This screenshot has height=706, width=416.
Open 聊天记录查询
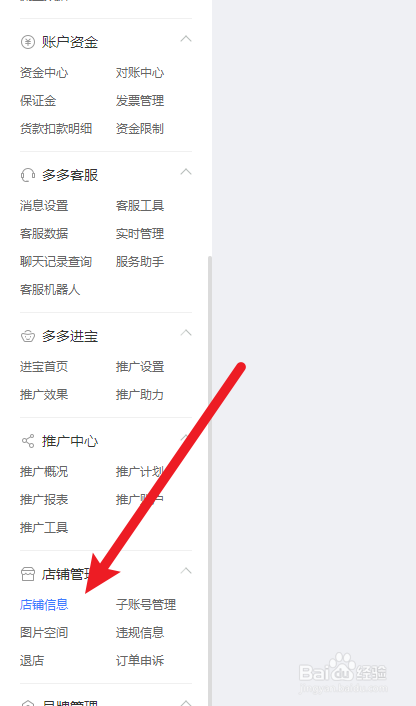56,262
